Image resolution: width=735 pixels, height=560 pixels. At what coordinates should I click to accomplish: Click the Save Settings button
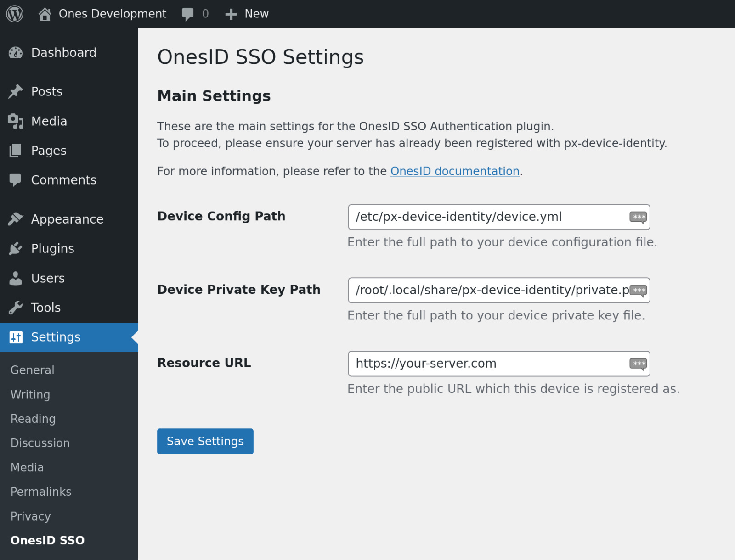(x=205, y=442)
